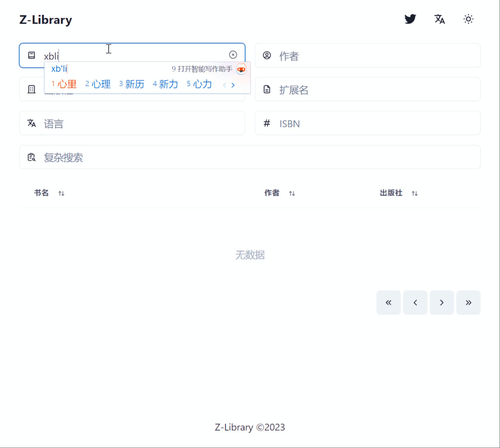Select IME candidate 2 心理
The height and width of the screenshot is (448, 500).
point(98,84)
